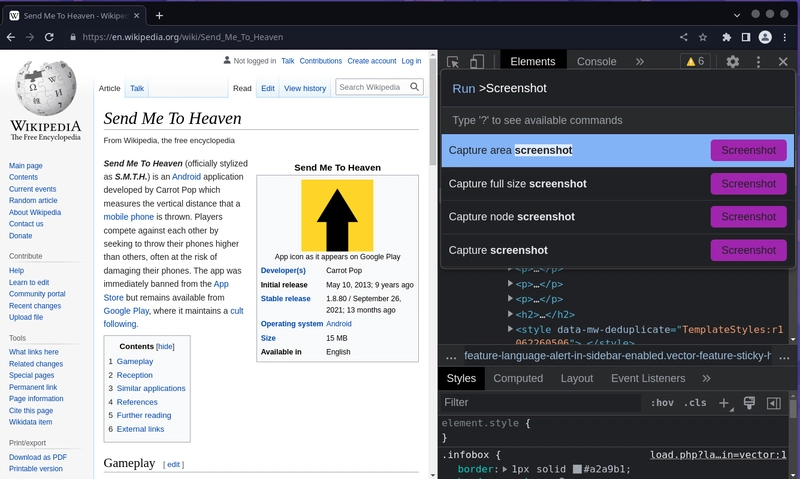Toggle the browser side panel icon
Screen dimensions: 800x479
pyautogui.click(x=746, y=37)
